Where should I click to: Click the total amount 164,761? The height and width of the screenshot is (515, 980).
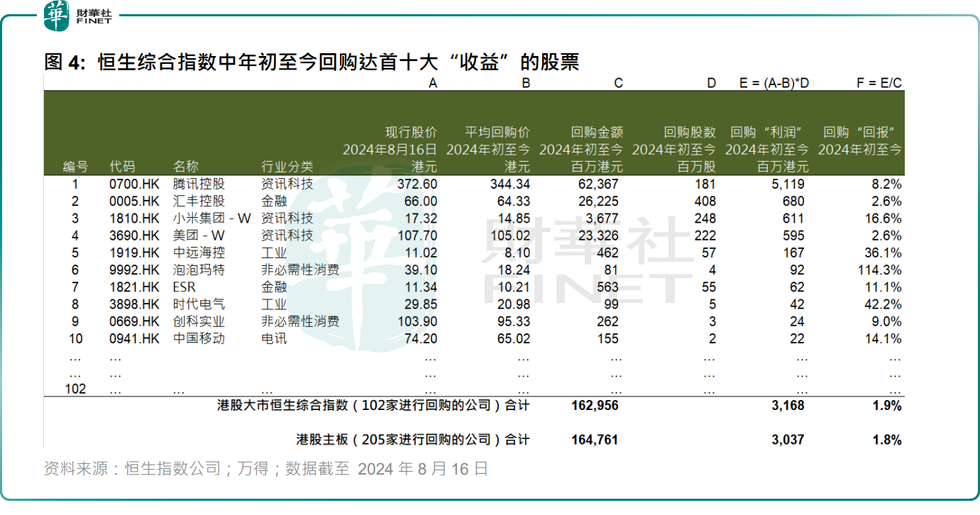tap(595, 440)
